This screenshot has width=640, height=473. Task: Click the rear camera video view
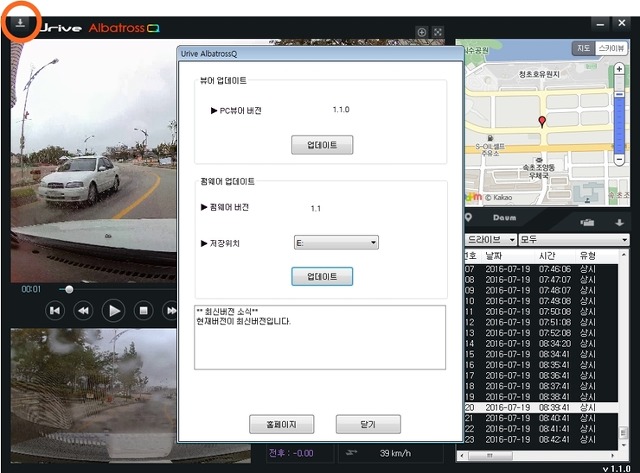94,395
